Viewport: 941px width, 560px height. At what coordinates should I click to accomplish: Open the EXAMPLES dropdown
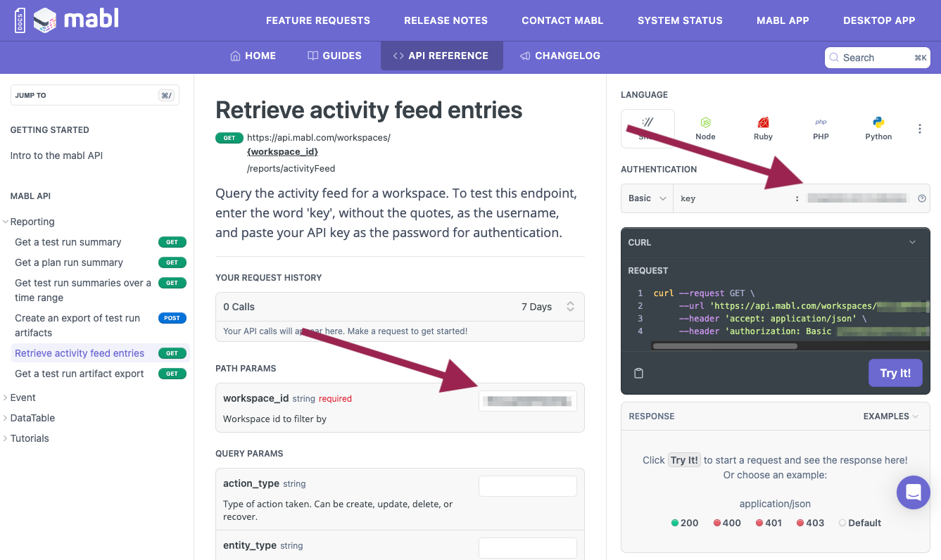click(890, 416)
